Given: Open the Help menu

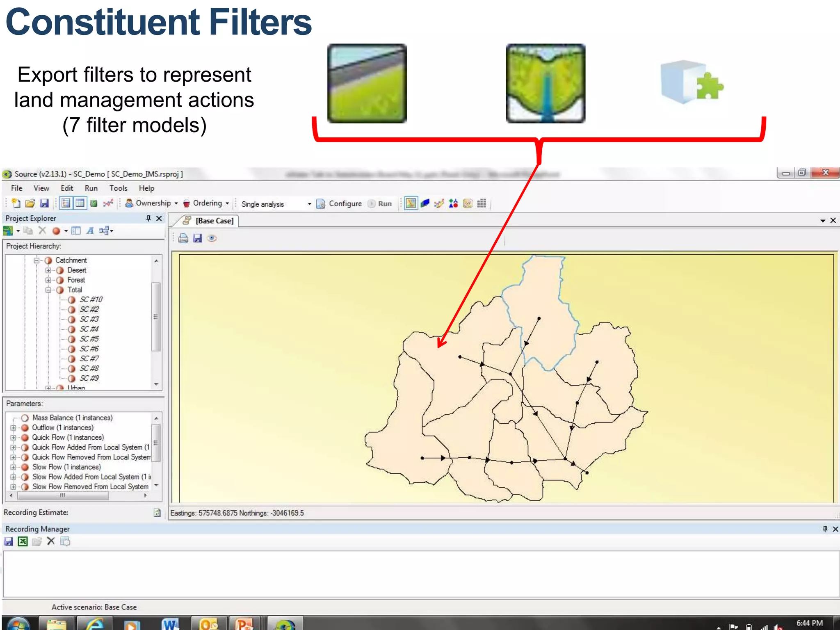Looking at the screenshot, I should pos(146,188).
